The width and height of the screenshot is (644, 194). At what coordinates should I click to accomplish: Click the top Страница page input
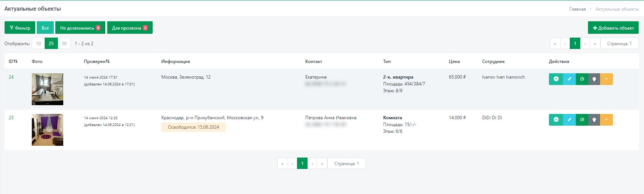click(619, 43)
